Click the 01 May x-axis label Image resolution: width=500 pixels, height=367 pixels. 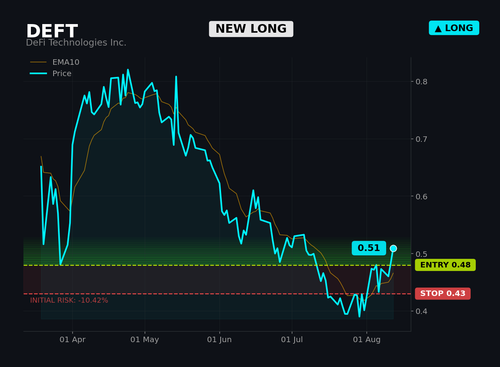click(145, 340)
